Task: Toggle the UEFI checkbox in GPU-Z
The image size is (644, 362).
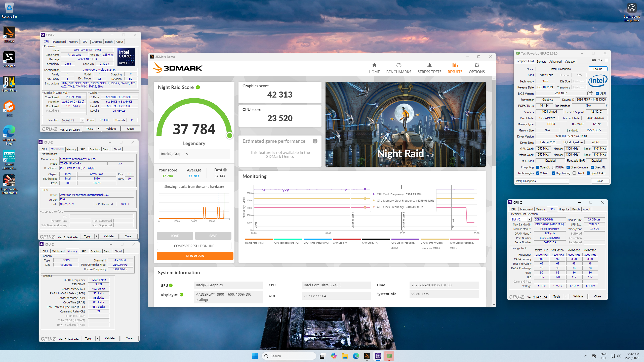Action: coord(597,94)
